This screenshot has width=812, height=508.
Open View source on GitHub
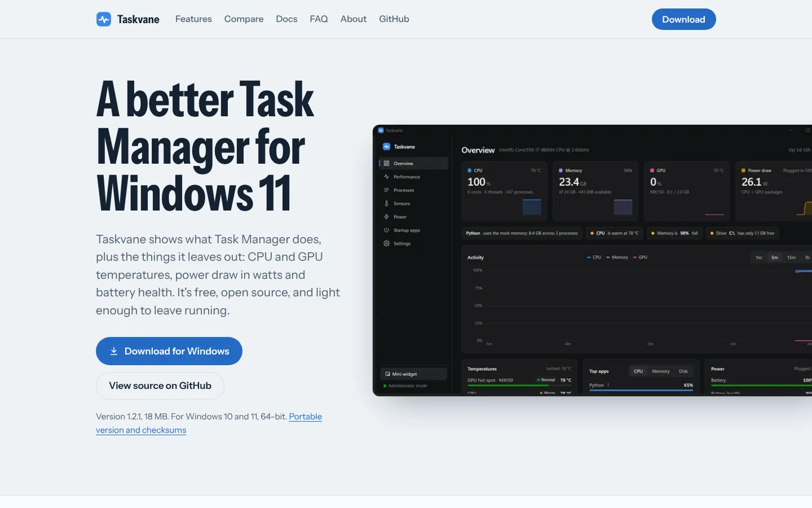point(160,386)
